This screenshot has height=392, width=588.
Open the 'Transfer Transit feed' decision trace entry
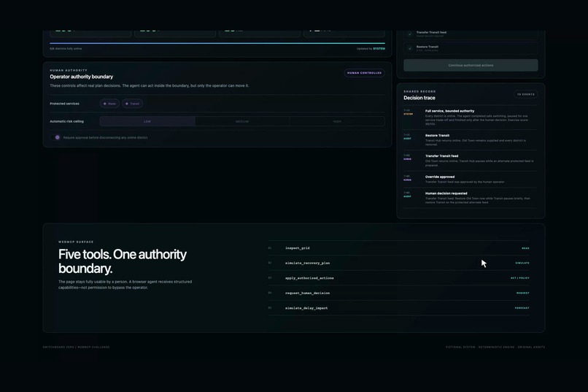(471, 161)
